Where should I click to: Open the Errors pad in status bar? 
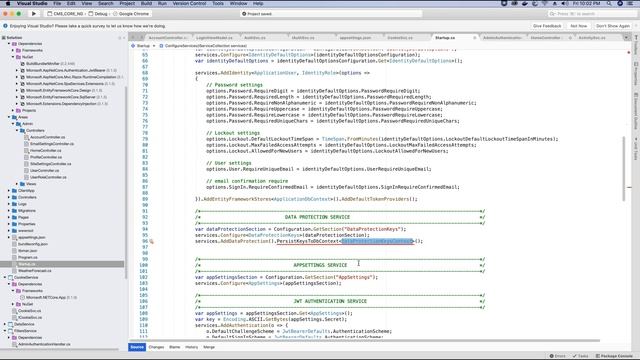pos(558,356)
